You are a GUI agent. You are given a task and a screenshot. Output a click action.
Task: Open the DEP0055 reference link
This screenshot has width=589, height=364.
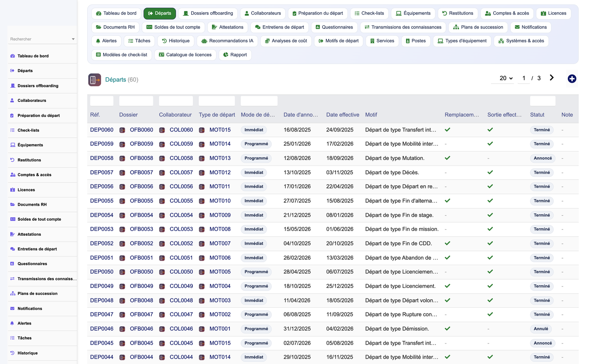tap(102, 201)
